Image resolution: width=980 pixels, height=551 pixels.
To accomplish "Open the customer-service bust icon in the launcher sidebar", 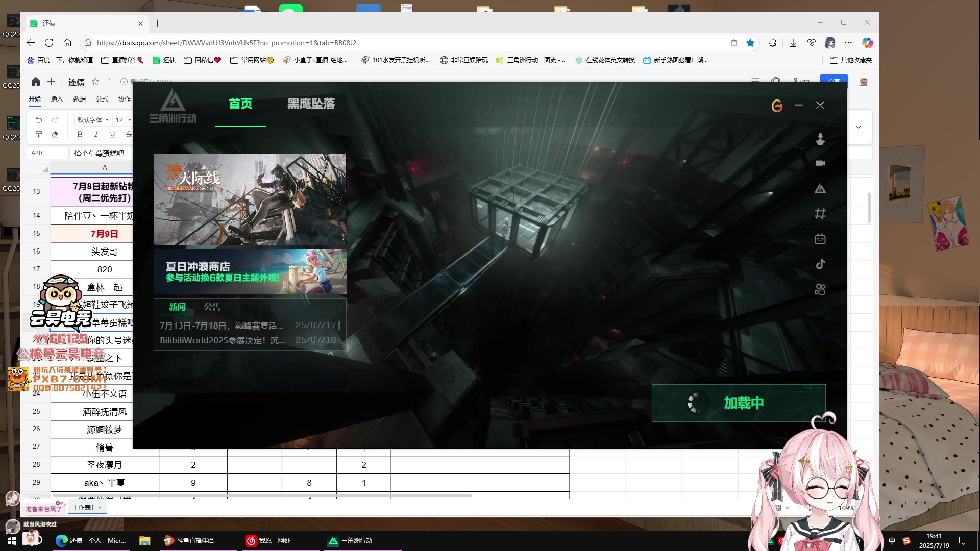I will [820, 139].
